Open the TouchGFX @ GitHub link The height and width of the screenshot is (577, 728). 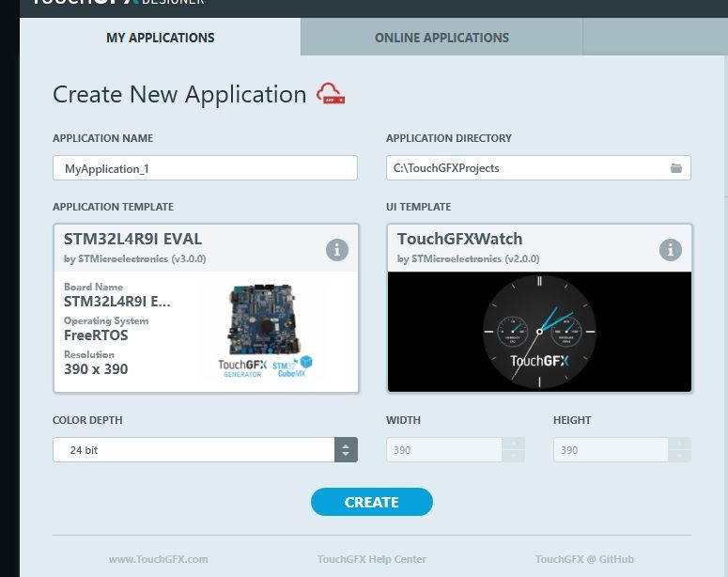pyautogui.click(x=584, y=559)
